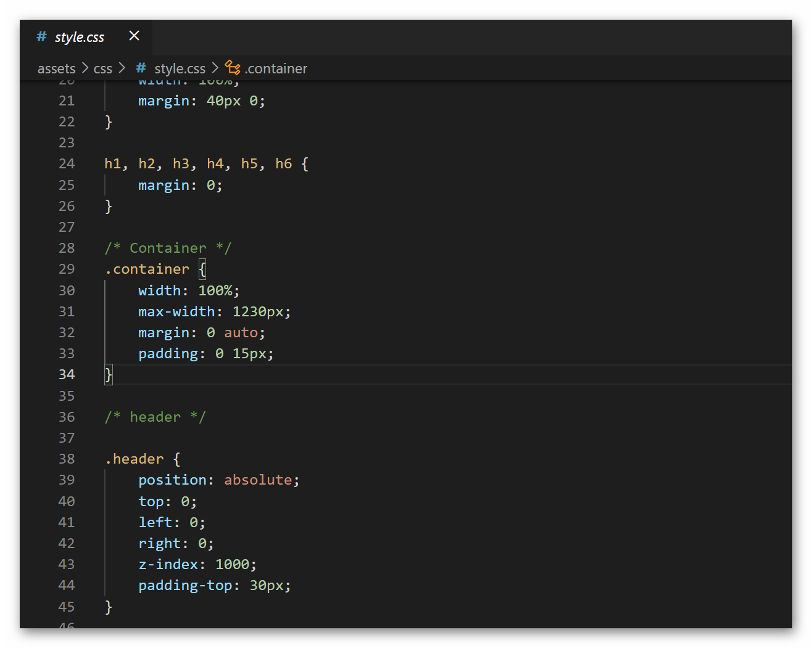Click line number 34 in gutter
Screen dimensions: 812x648
point(67,375)
